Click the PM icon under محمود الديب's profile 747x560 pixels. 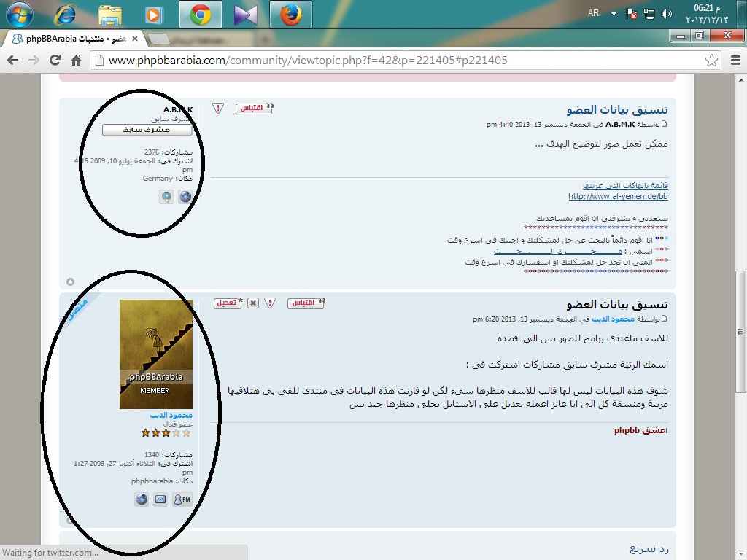coord(182,499)
